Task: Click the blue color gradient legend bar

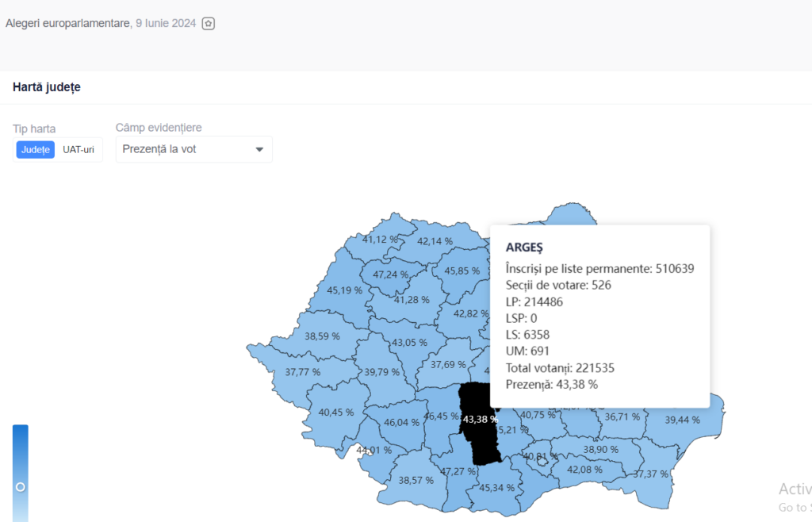Action: 21,452
